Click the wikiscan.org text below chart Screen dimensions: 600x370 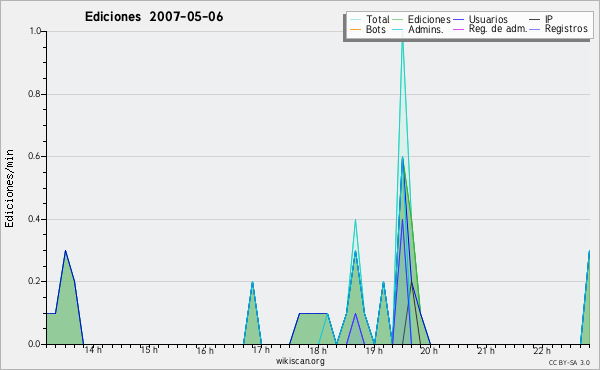point(300,361)
